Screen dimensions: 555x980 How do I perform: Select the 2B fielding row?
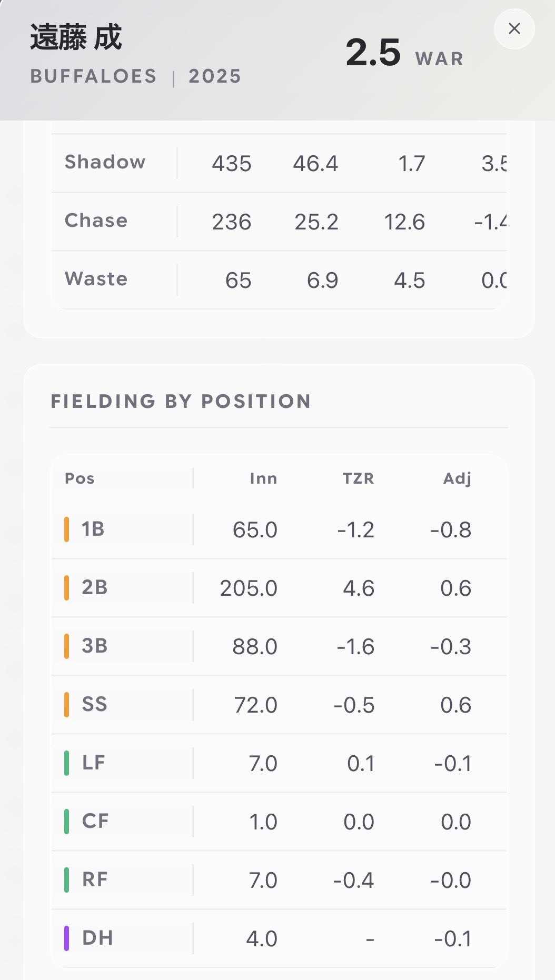point(279,588)
